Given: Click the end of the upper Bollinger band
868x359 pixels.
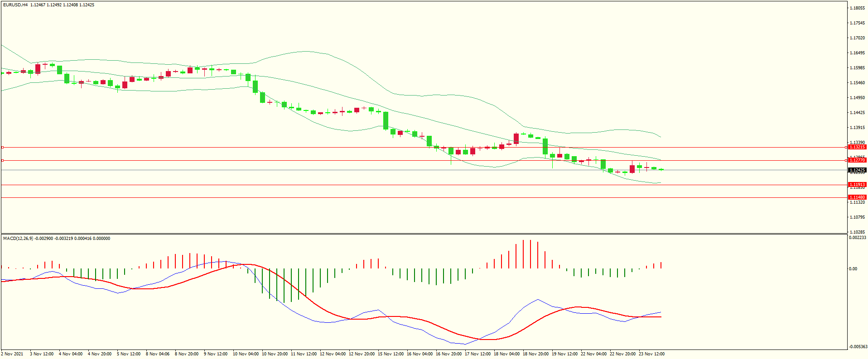Looking at the screenshot, I should click(661, 137).
